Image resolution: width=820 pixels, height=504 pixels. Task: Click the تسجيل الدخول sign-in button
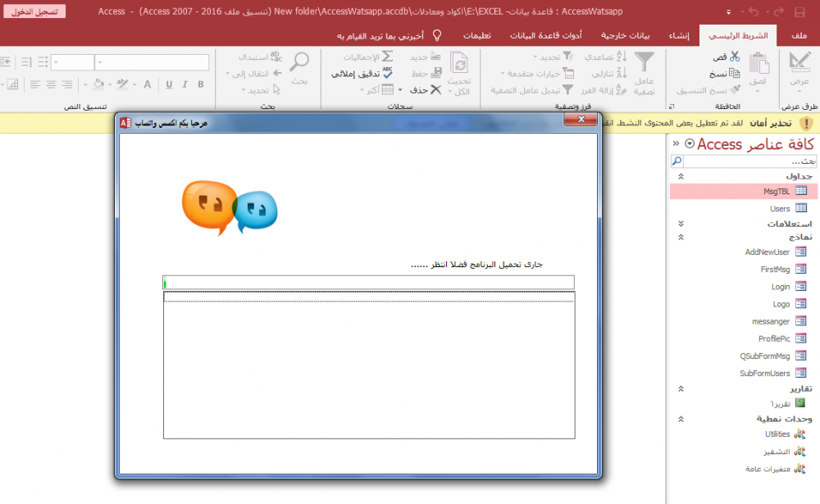pyautogui.click(x=34, y=11)
